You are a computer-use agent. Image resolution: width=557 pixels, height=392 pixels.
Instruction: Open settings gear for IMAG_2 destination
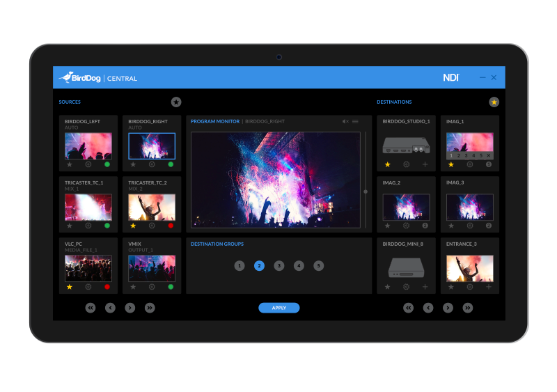point(407,226)
